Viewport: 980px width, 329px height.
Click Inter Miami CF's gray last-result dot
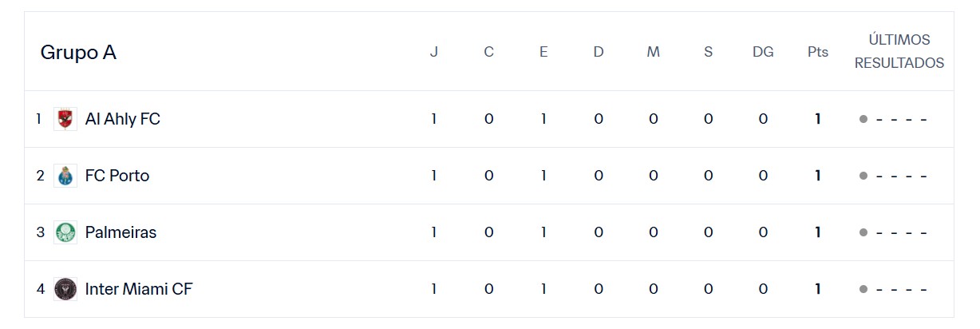863,289
